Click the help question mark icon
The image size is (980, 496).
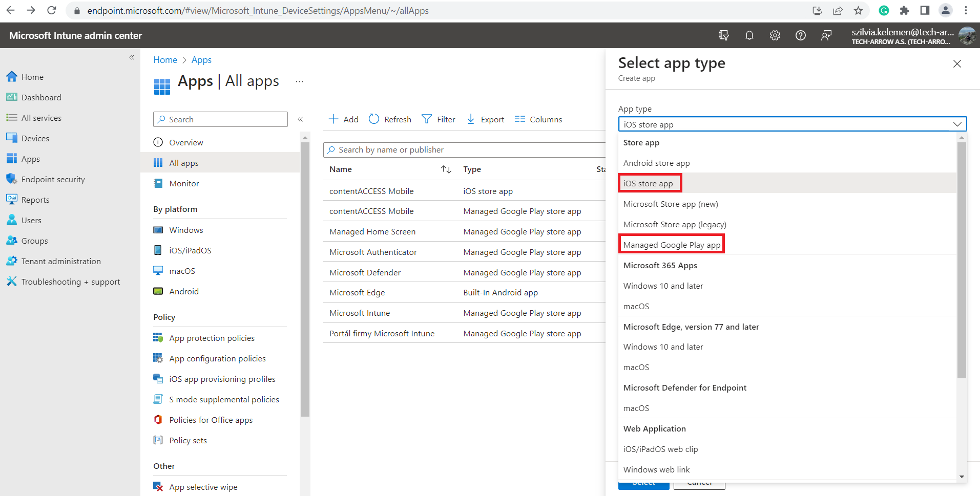(800, 35)
